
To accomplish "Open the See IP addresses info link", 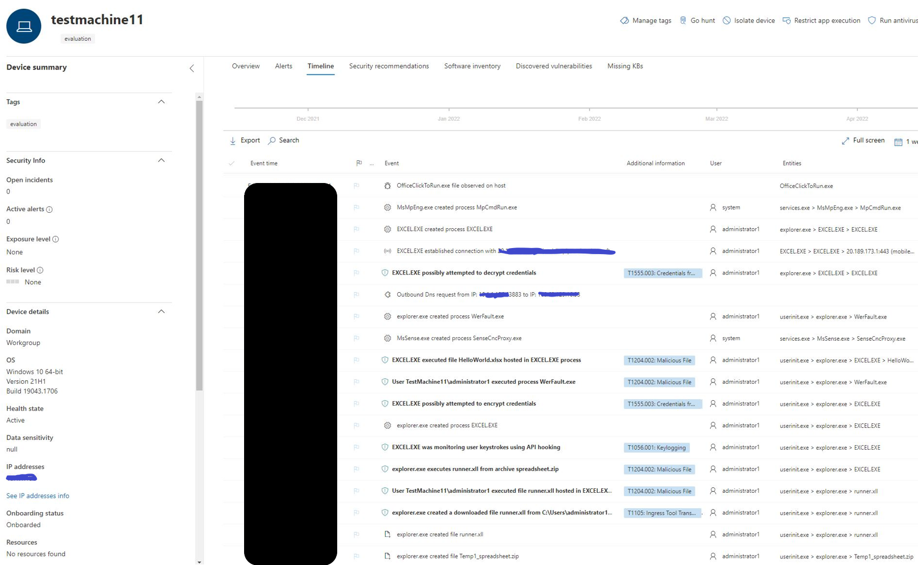I will [38, 496].
